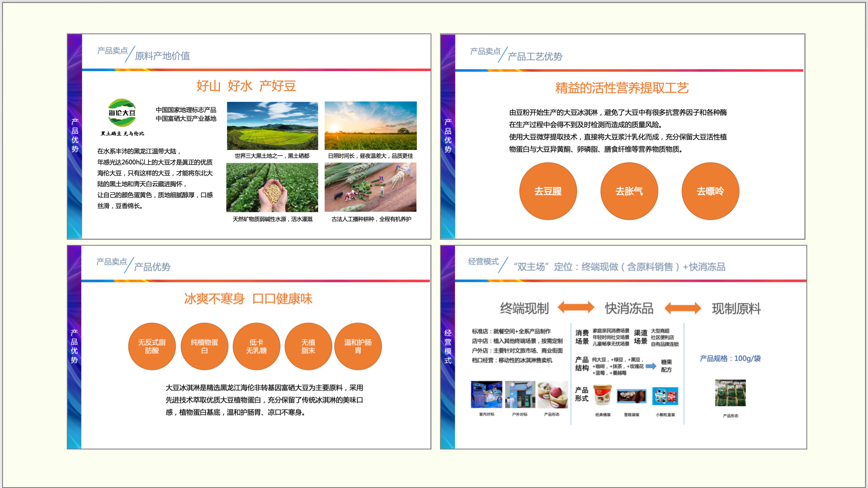
Task: Click the left orange double-headed arrow
Action: pos(576,307)
